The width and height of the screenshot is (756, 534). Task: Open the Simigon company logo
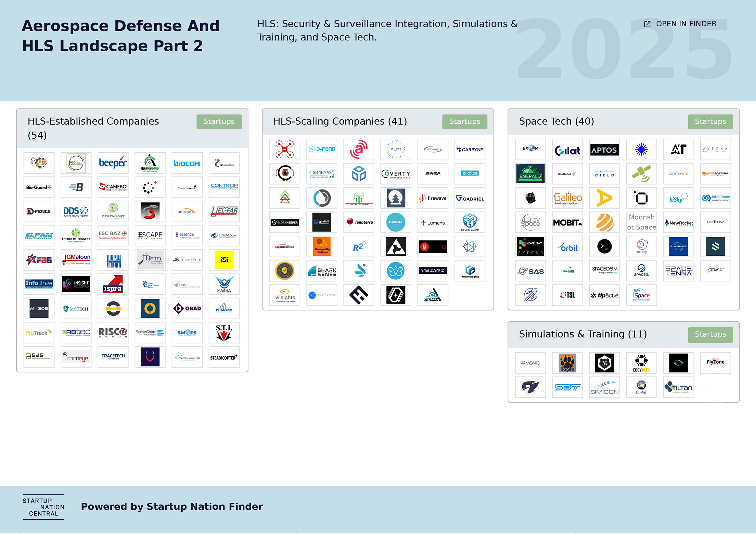(604, 387)
